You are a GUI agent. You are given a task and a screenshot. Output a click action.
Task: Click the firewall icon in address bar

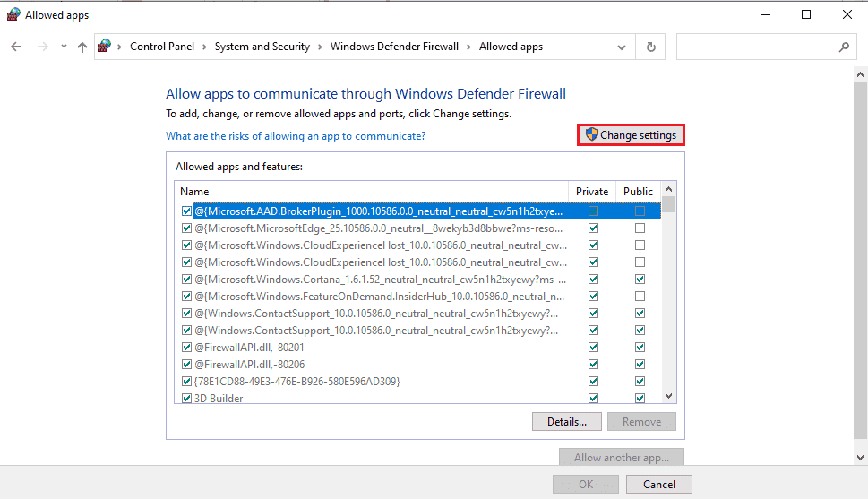click(x=106, y=47)
